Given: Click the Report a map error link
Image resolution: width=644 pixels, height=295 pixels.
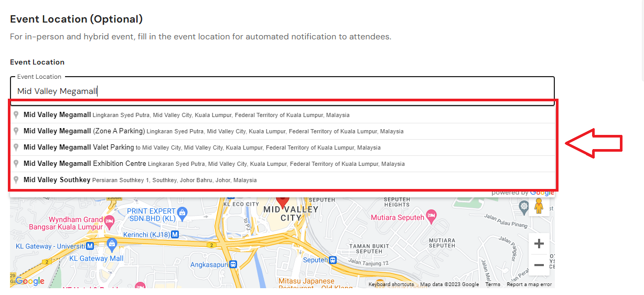Looking at the screenshot, I should pyautogui.click(x=529, y=285).
